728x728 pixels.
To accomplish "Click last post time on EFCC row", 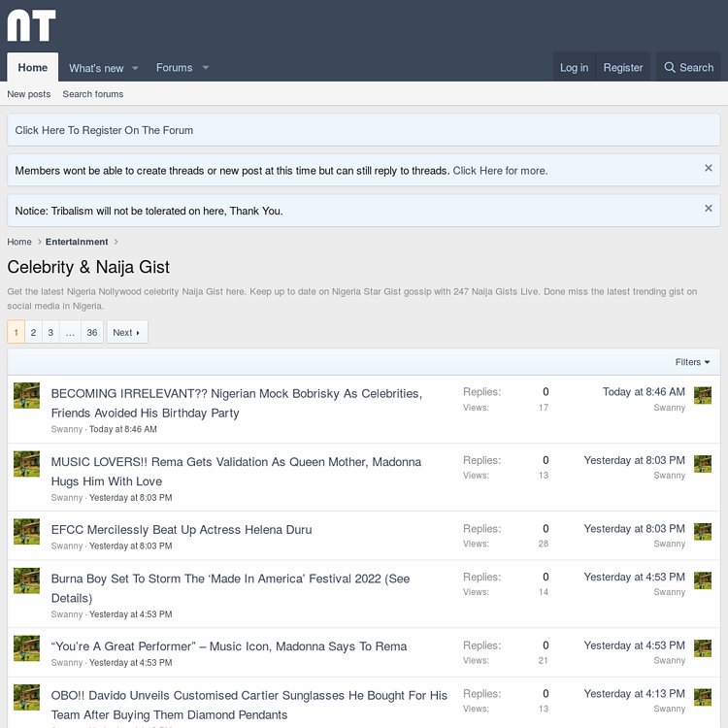I will click(634, 528).
